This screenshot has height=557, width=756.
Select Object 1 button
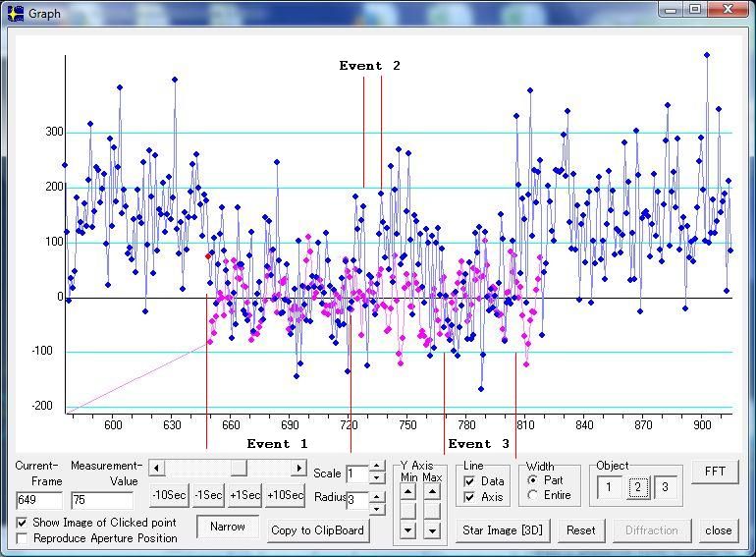coord(609,487)
